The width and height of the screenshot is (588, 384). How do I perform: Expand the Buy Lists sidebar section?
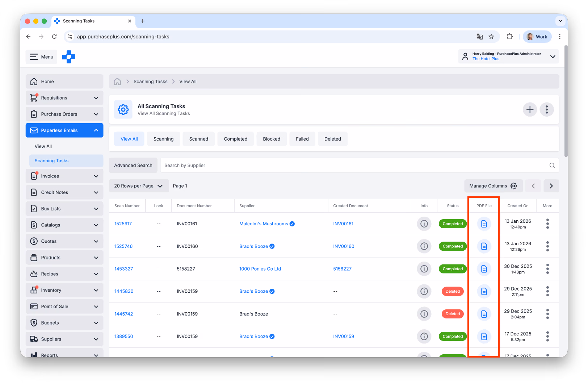coord(64,209)
